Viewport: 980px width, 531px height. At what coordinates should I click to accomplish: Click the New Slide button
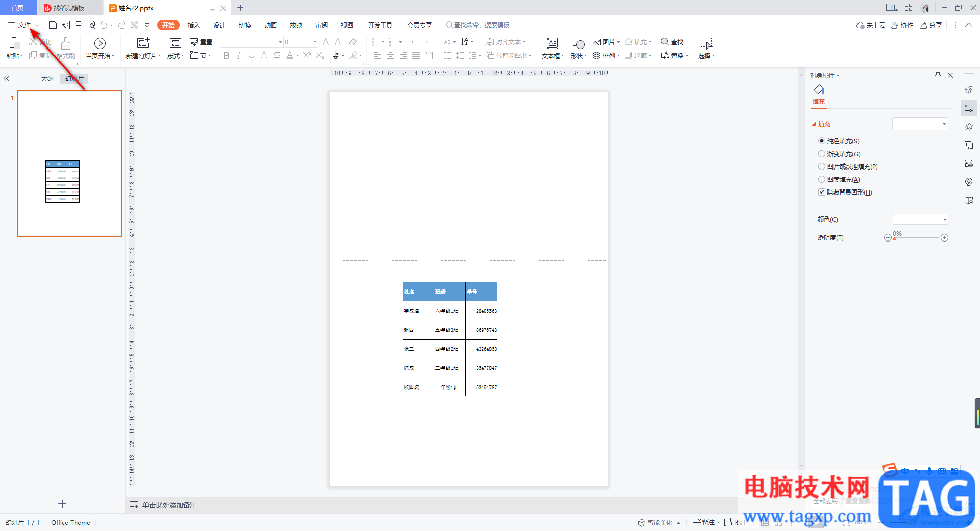tap(143, 49)
